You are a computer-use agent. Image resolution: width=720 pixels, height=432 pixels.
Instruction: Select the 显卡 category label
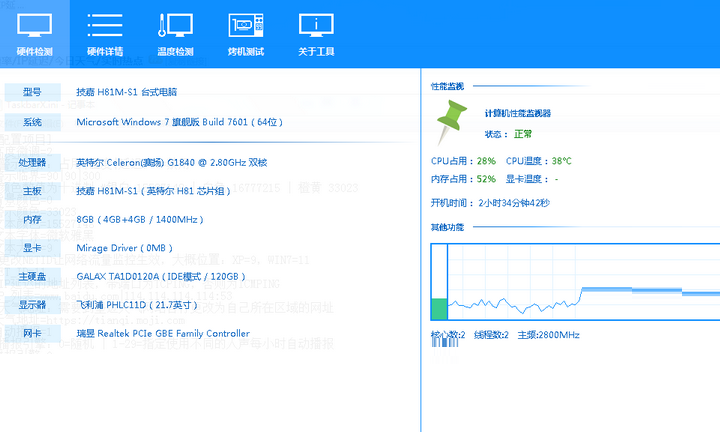(32, 247)
